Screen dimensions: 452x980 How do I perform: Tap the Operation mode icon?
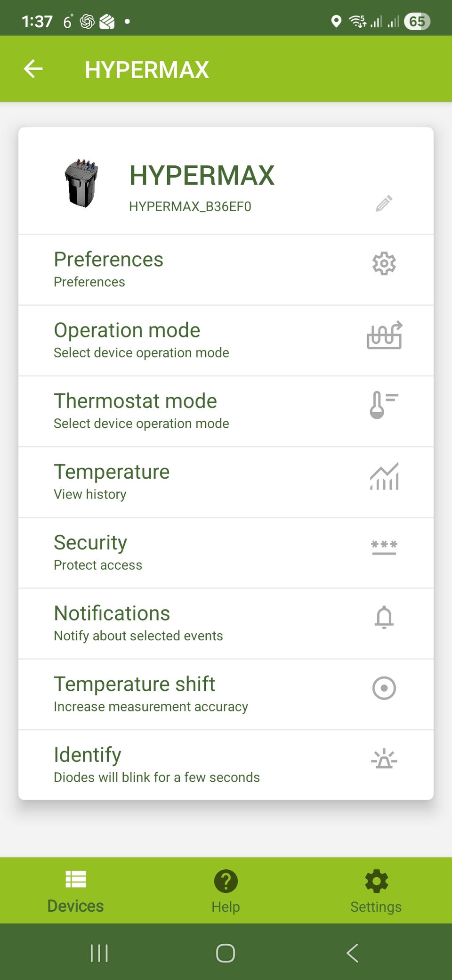click(x=384, y=335)
